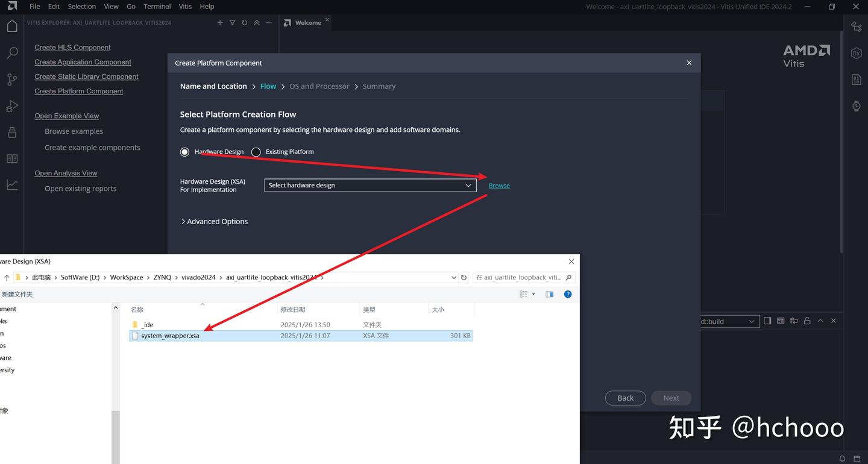The image size is (868, 464).
Task: Open the Terminal menu
Action: click(157, 7)
